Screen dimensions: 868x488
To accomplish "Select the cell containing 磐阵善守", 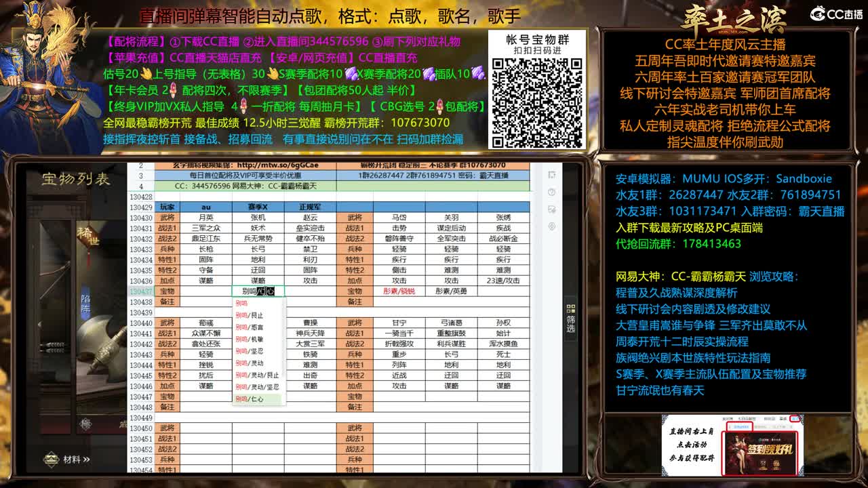I will click(399, 239).
